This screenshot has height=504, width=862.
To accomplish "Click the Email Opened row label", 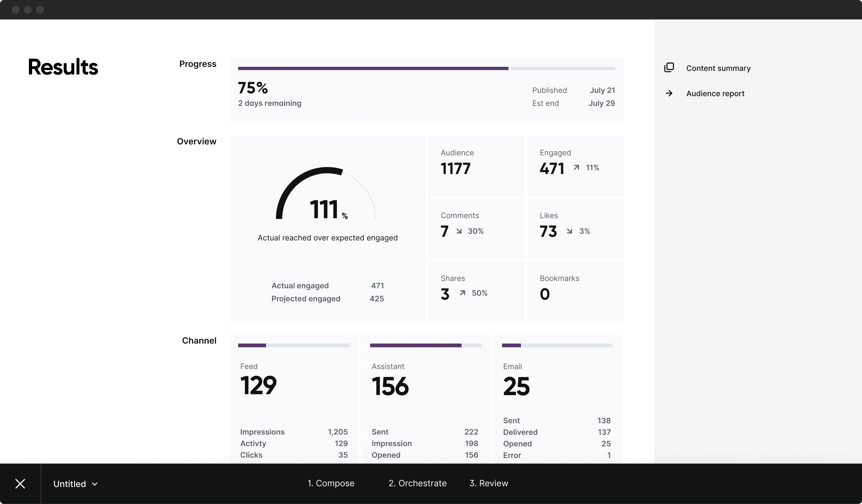I will [x=517, y=444].
